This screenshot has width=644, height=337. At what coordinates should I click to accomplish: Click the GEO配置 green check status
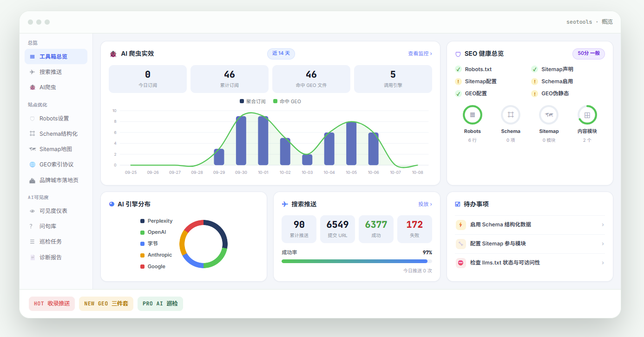[x=458, y=93]
